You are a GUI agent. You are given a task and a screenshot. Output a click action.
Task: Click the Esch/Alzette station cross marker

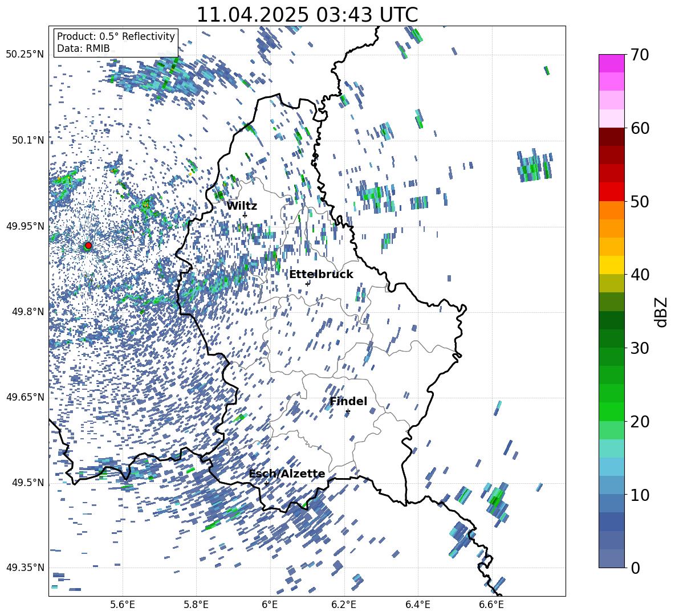(x=266, y=483)
